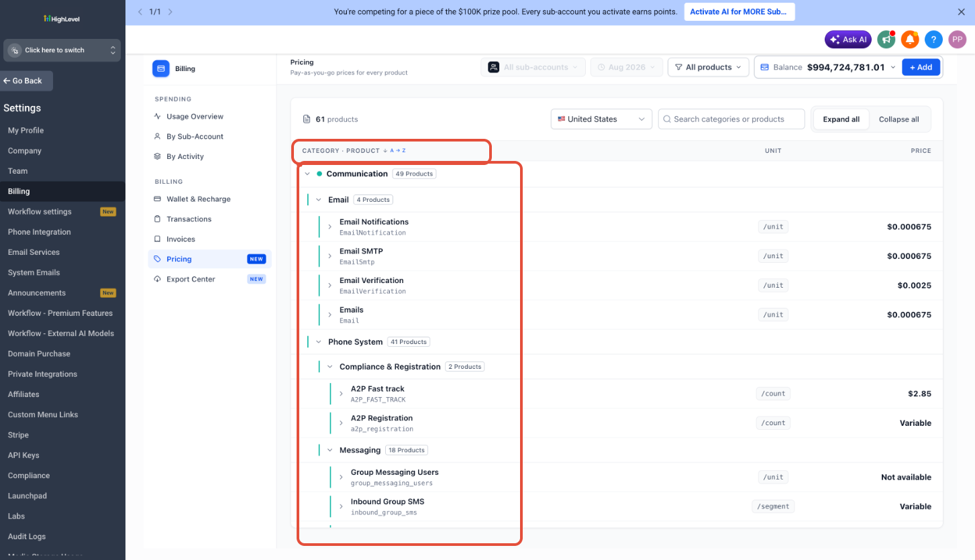Toggle Collapse all view

(x=899, y=119)
